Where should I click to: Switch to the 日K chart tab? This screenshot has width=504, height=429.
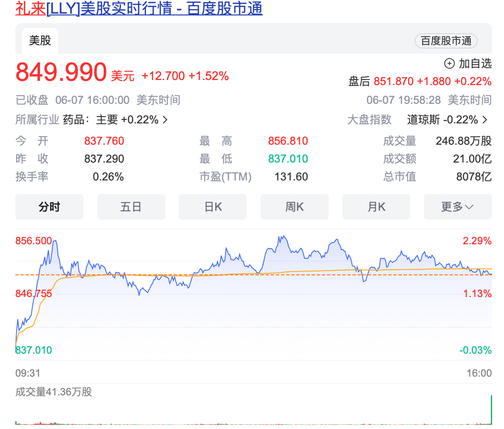pyautogui.click(x=213, y=207)
